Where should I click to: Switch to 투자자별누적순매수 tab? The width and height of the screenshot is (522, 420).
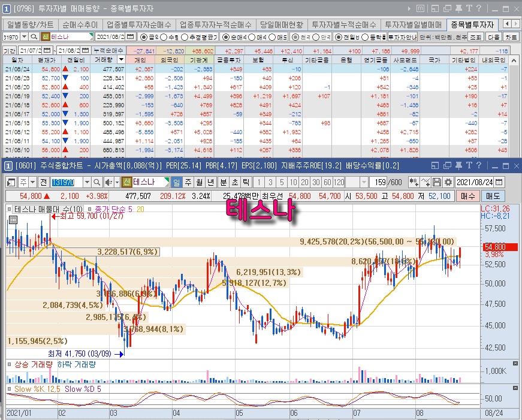point(344,25)
